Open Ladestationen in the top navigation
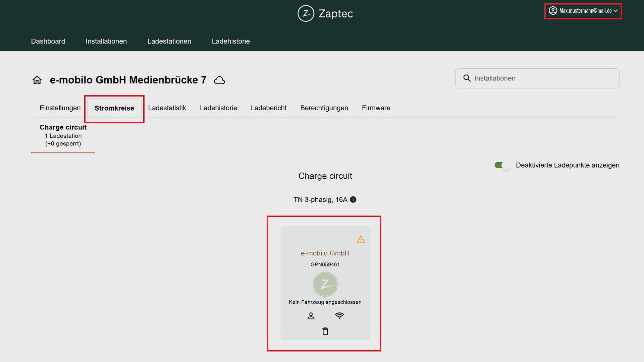This screenshot has height=362, width=644. 169,41
